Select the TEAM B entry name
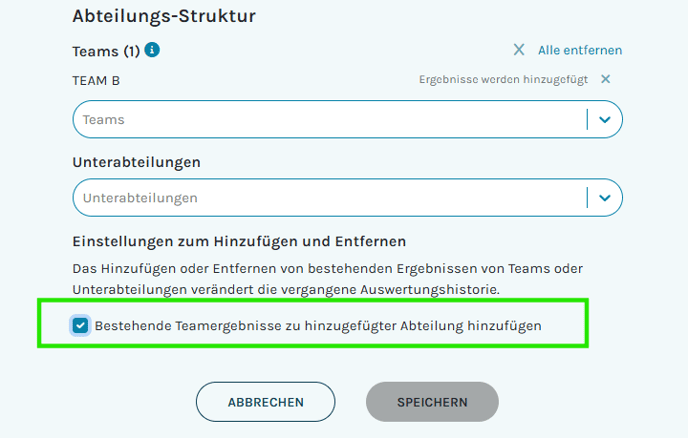 click(x=96, y=80)
